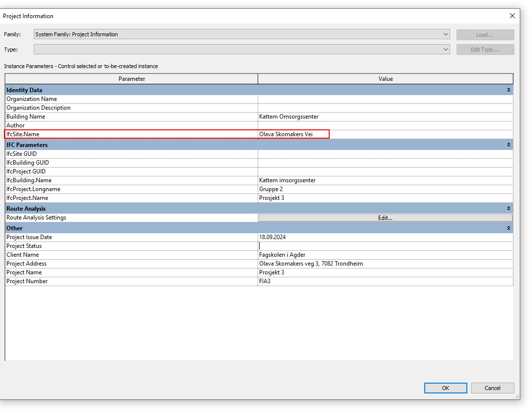532x414 pixels.
Task: Edit the Project Number value FIA3
Action: point(386,281)
